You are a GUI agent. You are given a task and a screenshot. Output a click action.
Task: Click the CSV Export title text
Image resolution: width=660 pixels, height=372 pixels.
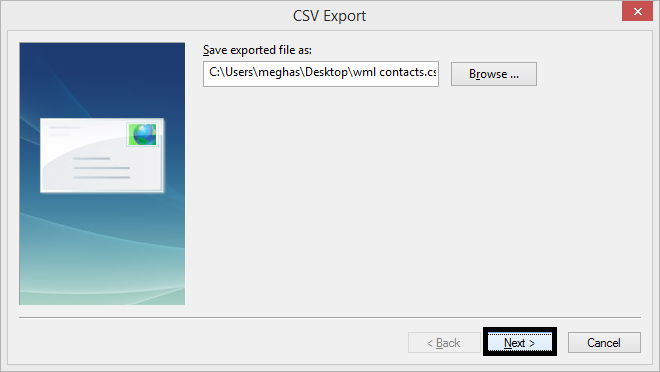329,16
